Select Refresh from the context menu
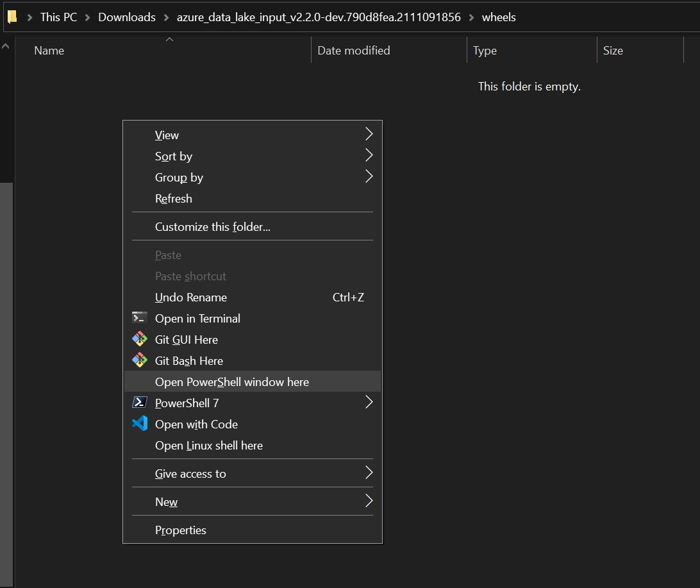The image size is (700, 588). click(173, 198)
